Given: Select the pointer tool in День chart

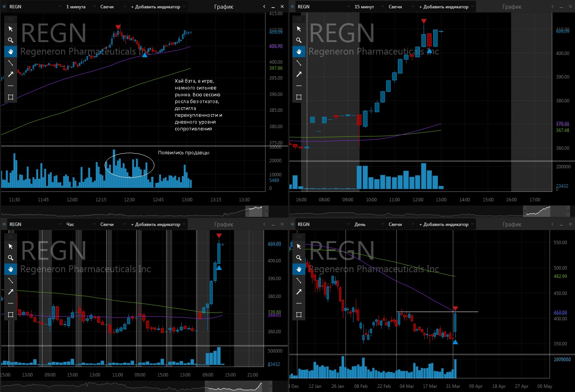Looking at the screenshot, I should (299, 246).
